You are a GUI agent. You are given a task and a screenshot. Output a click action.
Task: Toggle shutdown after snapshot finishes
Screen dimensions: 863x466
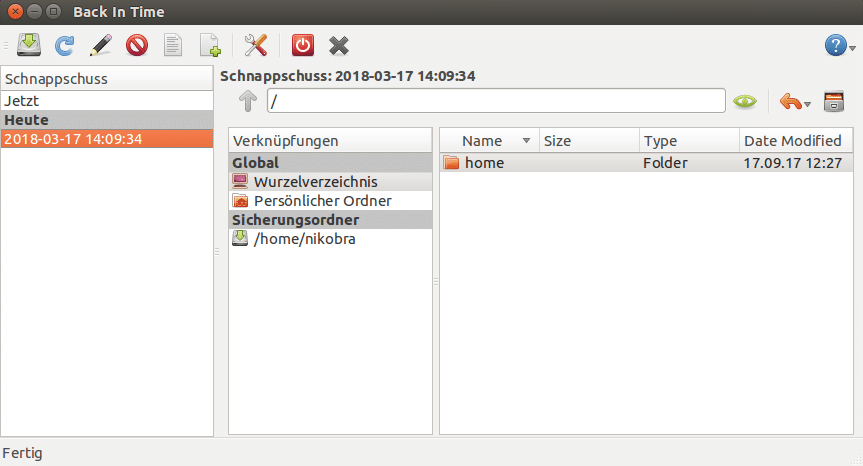coord(303,45)
